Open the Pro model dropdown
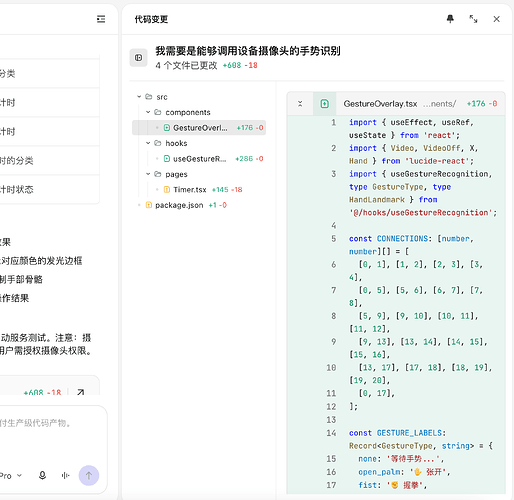Viewport: 514px width, 500px height. 10,476
